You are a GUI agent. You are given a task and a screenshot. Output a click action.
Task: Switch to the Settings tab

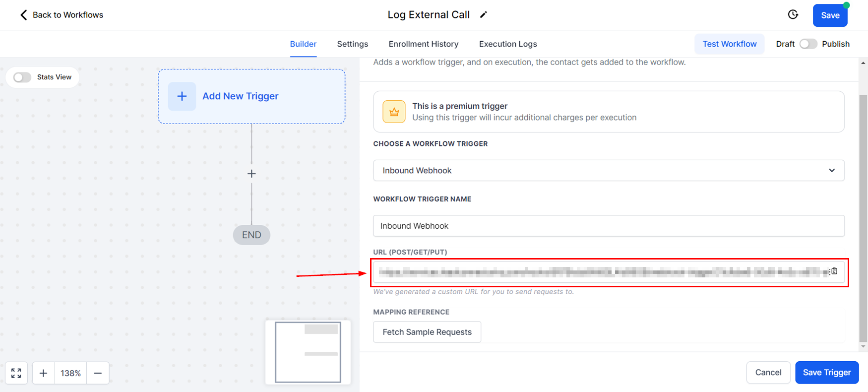pyautogui.click(x=353, y=44)
